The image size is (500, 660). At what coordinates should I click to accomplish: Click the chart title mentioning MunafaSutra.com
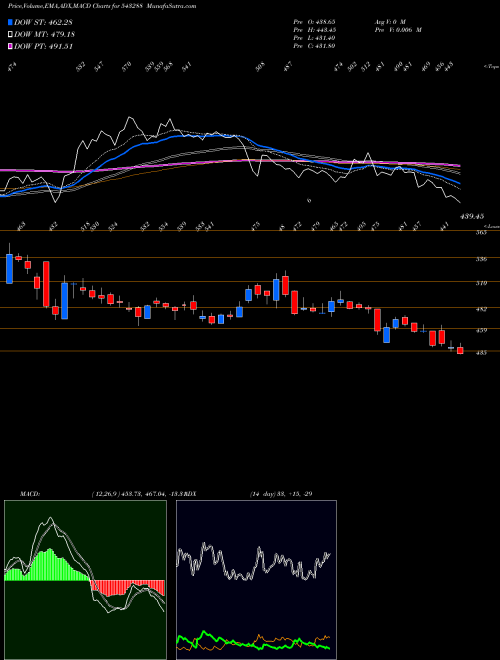[x=102, y=6]
